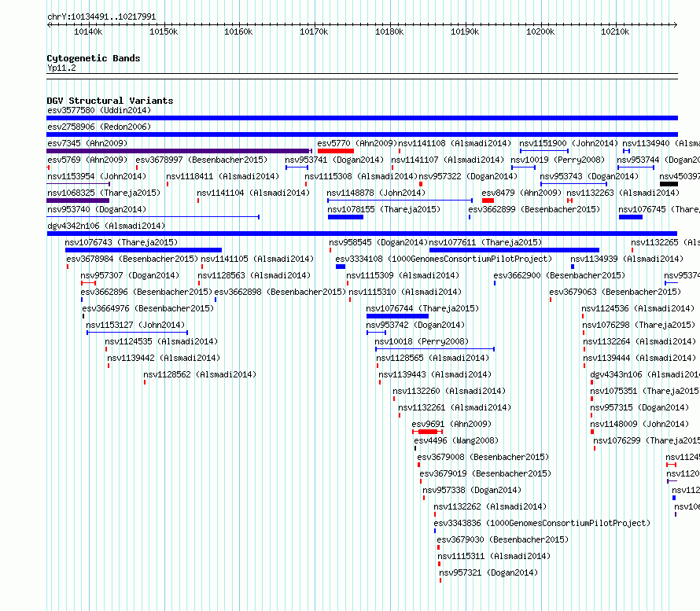
Task: Select nsv1115309 (Alsmadi2014) label
Action: point(403,275)
